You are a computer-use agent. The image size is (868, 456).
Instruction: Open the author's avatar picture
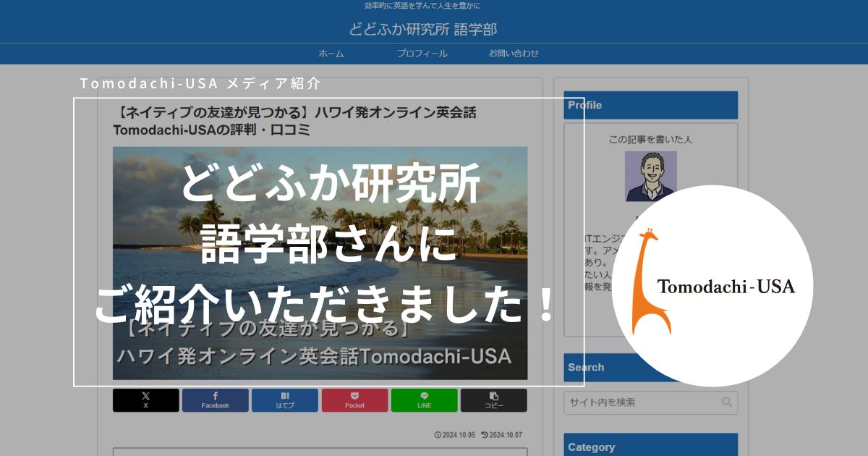(x=651, y=176)
